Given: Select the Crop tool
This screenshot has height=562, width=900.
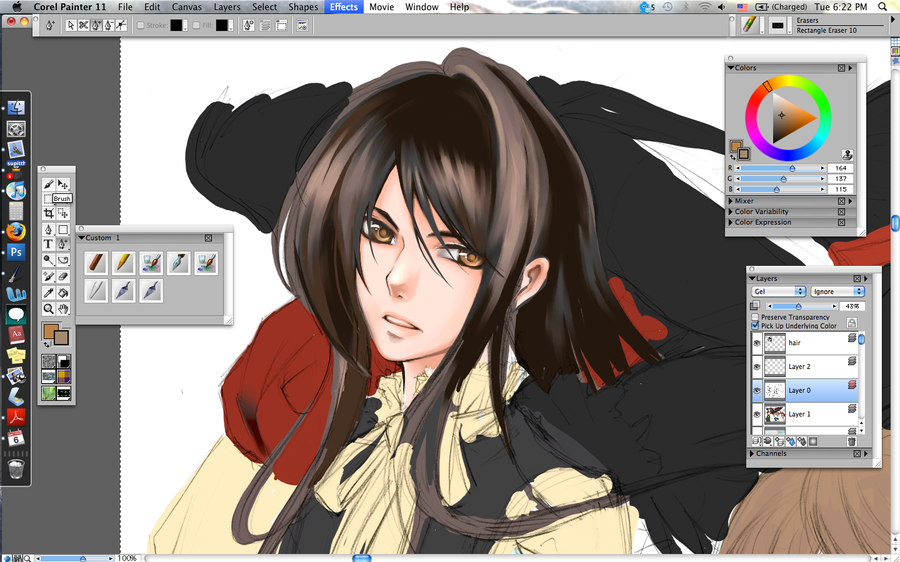Looking at the screenshot, I should tap(48, 214).
